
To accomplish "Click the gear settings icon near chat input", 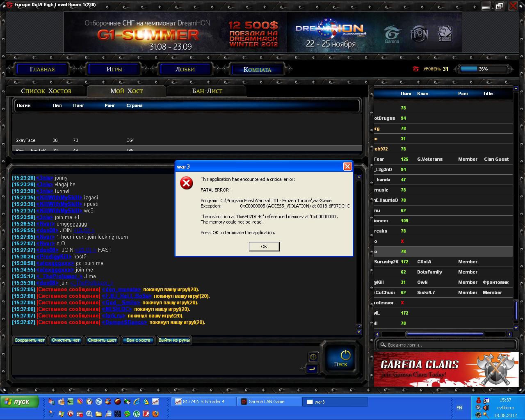I will coord(313,357).
